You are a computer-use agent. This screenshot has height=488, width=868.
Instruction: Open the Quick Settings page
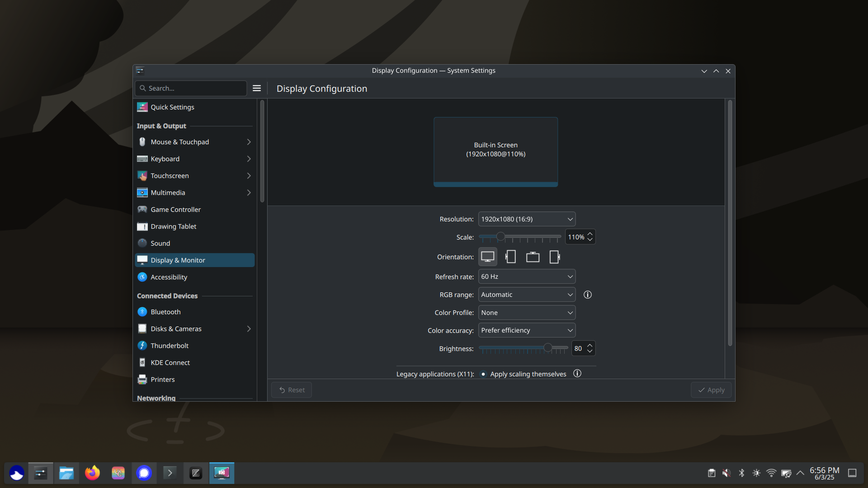194,107
